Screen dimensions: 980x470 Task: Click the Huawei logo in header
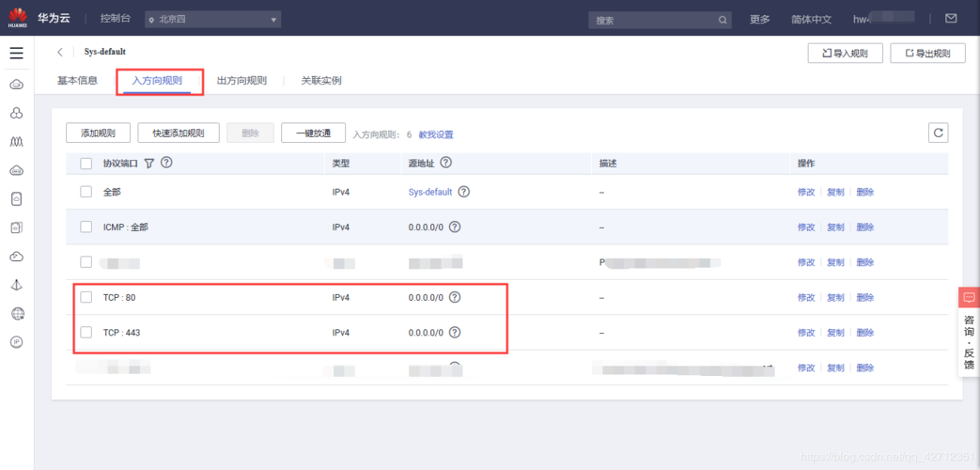(x=18, y=18)
